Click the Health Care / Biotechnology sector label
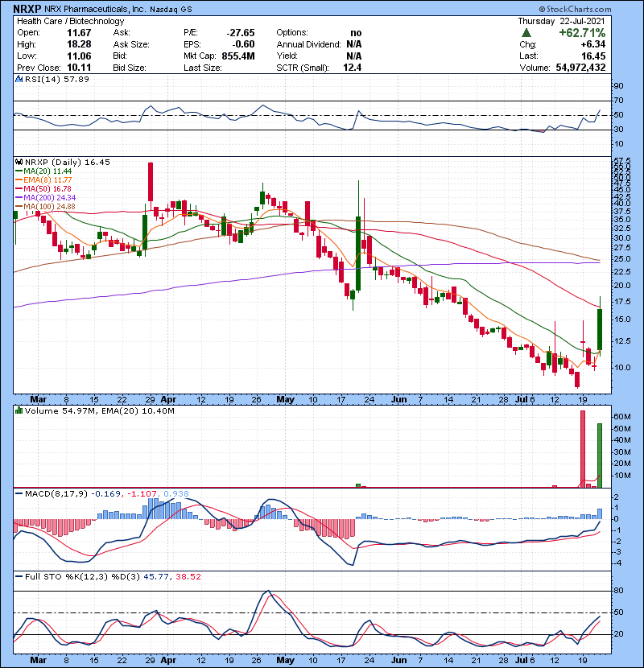The width and height of the screenshot is (644, 668). [x=71, y=21]
